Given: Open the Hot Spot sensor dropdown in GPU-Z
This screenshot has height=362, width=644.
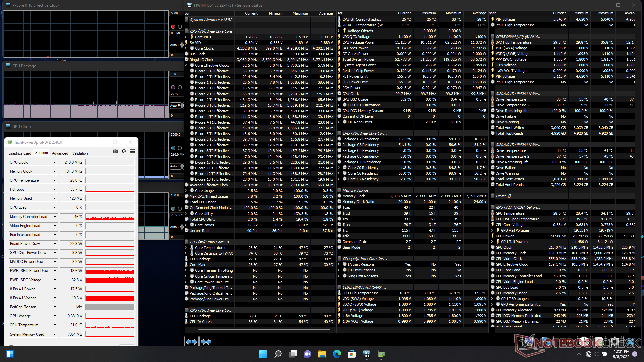Looking at the screenshot, I should point(55,189).
